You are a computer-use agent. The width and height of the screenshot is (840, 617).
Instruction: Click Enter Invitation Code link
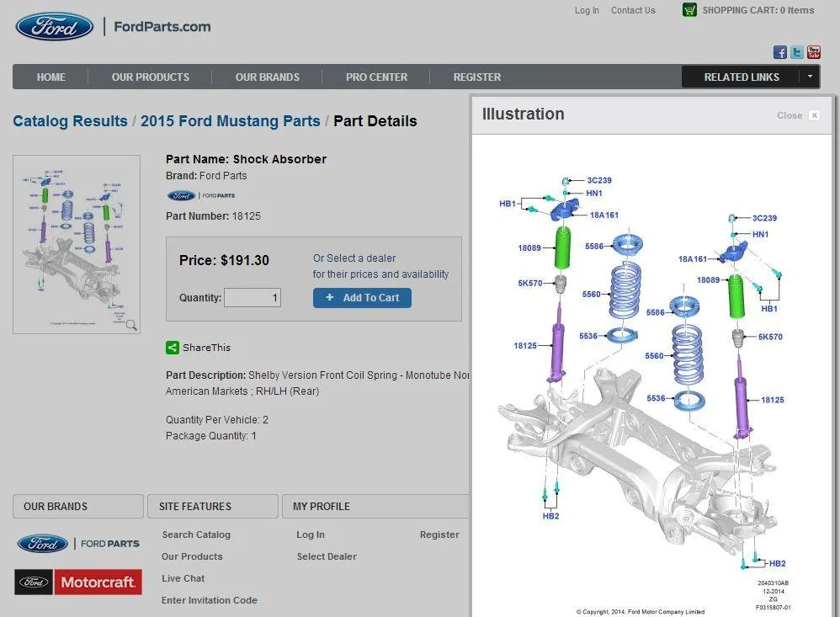pos(210,600)
